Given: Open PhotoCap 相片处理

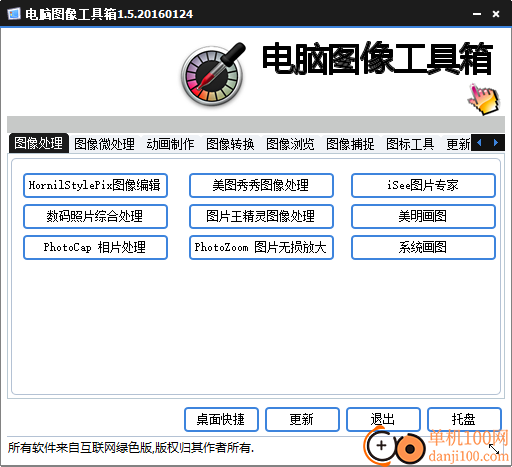Looking at the screenshot, I should pyautogui.click(x=95, y=247).
